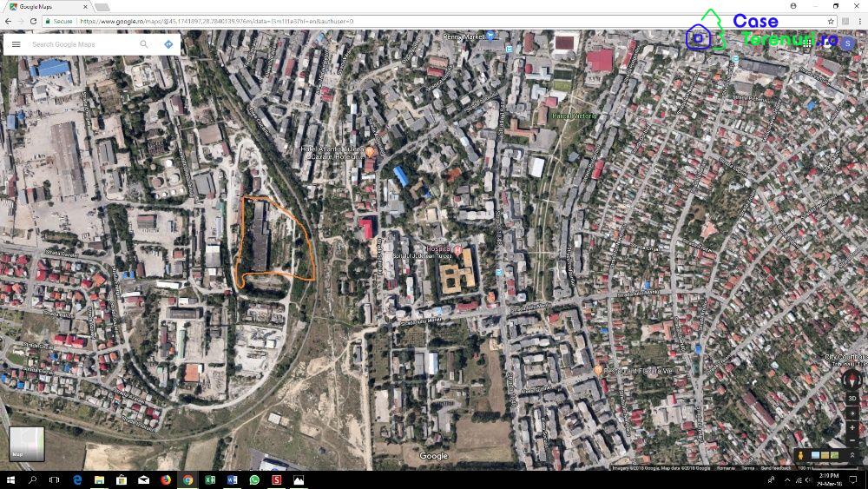
Task: Select the Street View pegman
Action: point(799,455)
